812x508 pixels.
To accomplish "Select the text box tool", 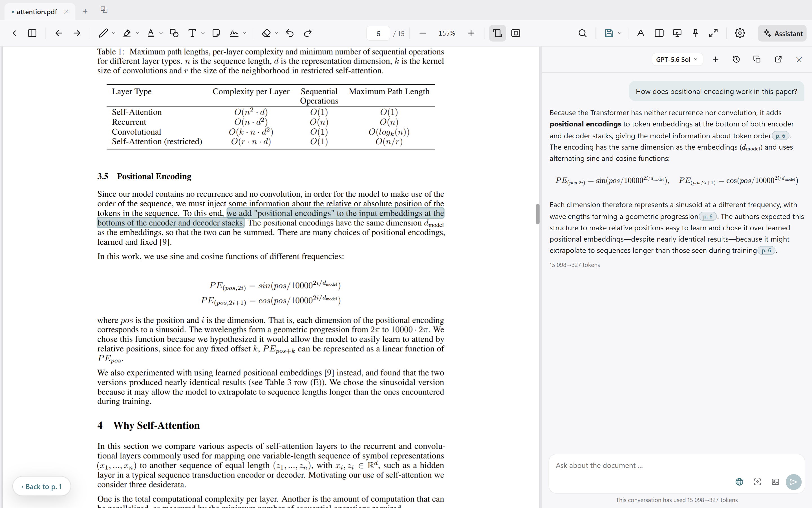I will pos(192,33).
